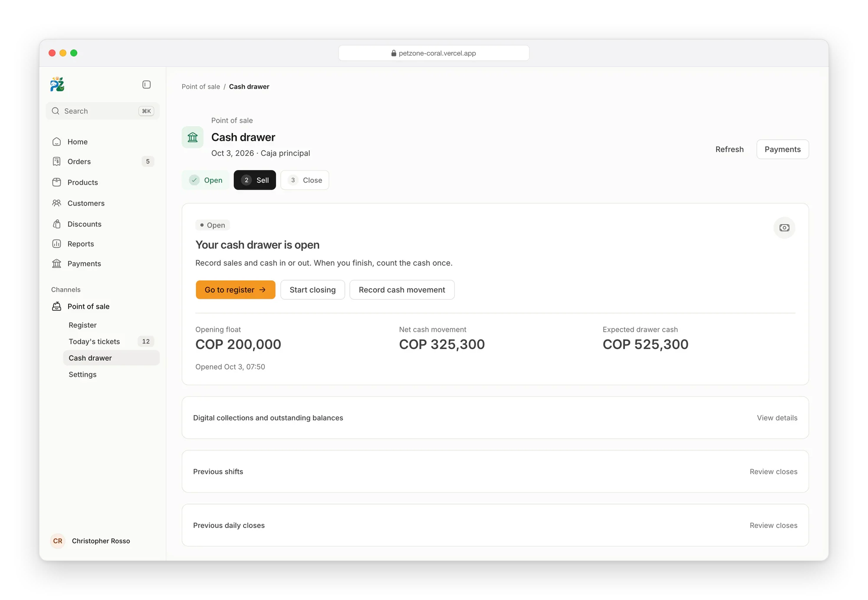
Task: Collapse the sidebar with the panel icon
Action: [147, 85]
